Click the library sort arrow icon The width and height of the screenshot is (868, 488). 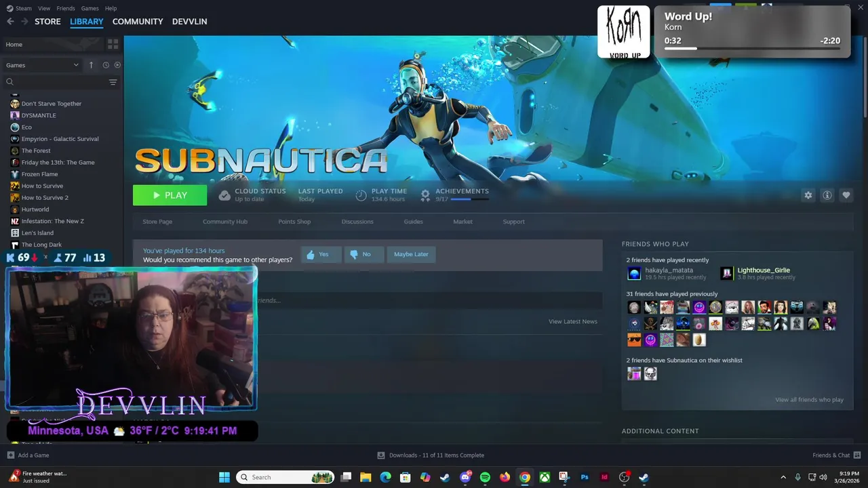coord(91,65)
